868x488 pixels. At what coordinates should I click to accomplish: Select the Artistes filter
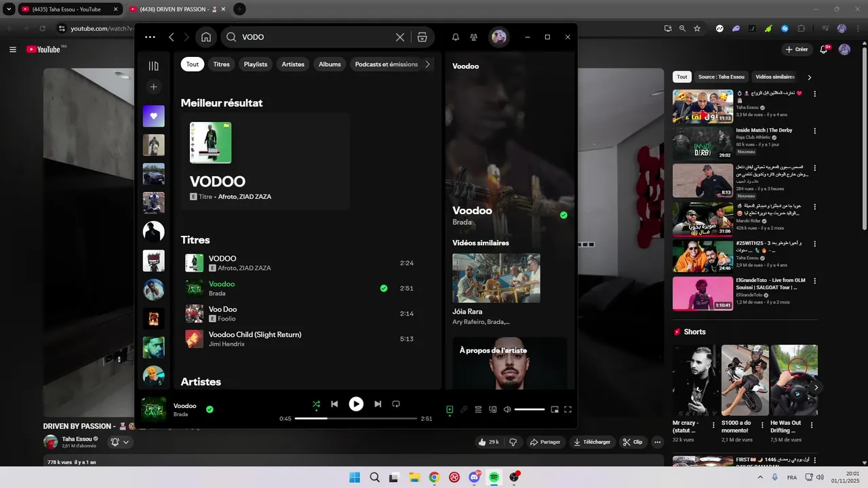pos(293,64)
